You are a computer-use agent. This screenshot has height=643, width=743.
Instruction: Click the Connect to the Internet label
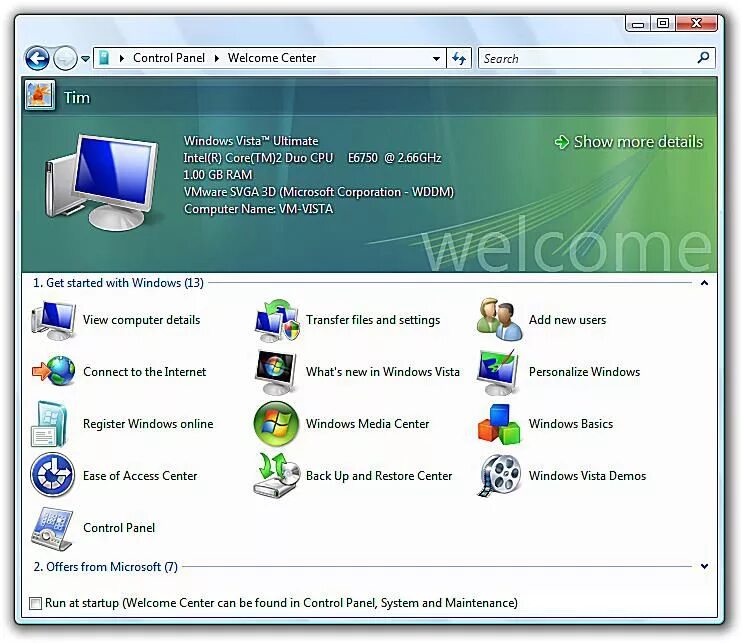coord(145,372)
